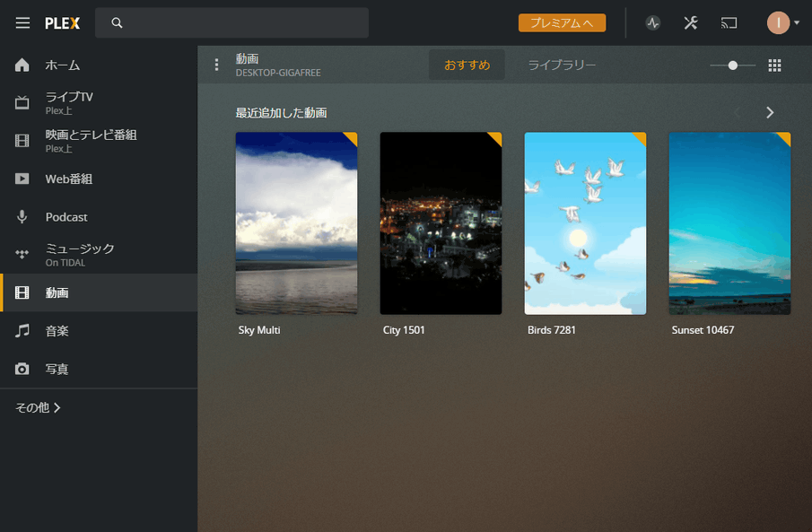Click the PLEX logo
812x532 pixels.
click(62, 23)
